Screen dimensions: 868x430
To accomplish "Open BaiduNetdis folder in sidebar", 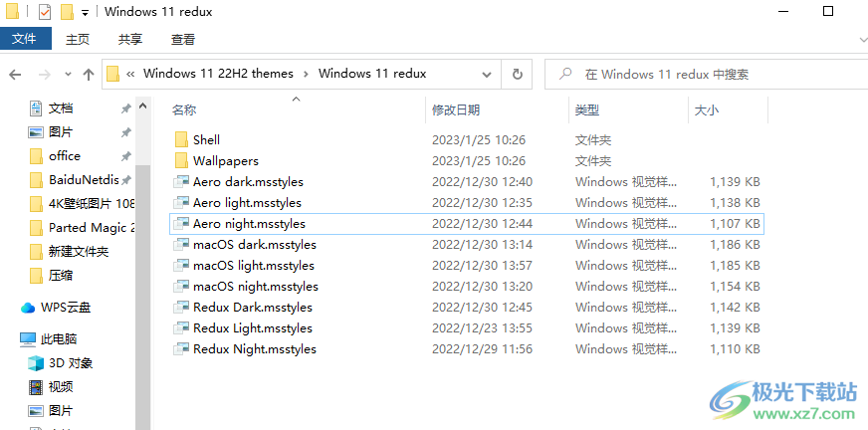I will coord(74,180).
